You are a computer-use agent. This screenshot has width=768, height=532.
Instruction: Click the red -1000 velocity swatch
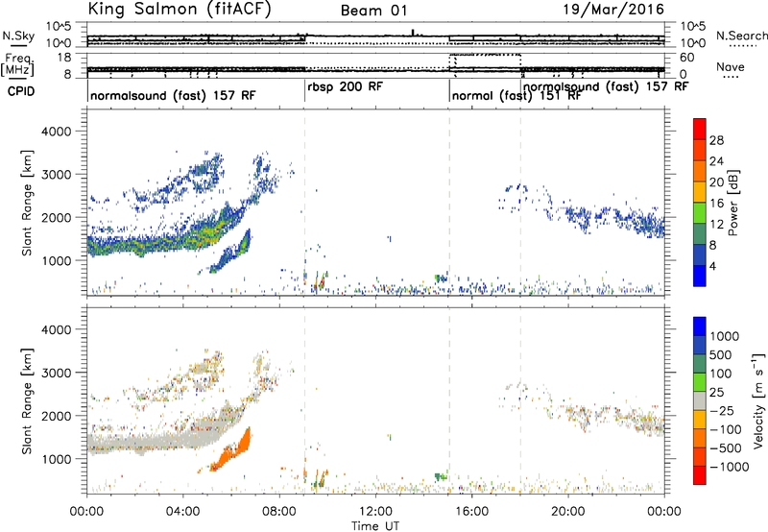[700, 475]
